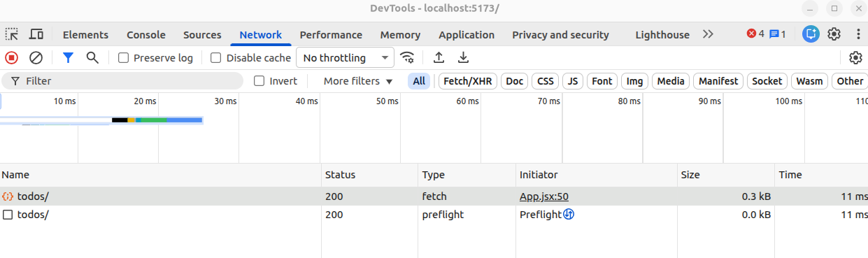Select the 0.0 kB size cell

726,215
